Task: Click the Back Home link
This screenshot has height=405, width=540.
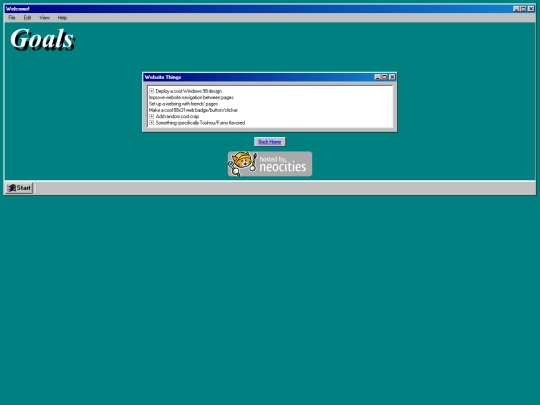Action: click(x=270, y=142)
